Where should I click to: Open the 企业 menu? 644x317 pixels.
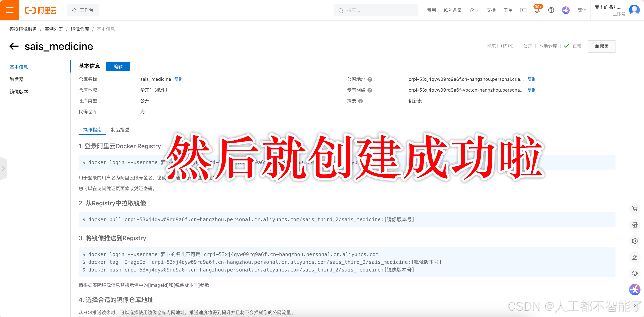tap(474, 10)
